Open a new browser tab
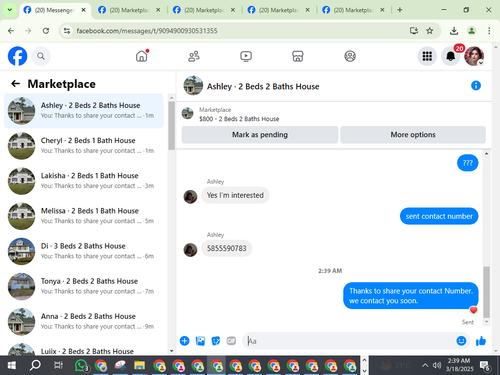The width and height of the screenshot is (500, 375). coord(400,10)
